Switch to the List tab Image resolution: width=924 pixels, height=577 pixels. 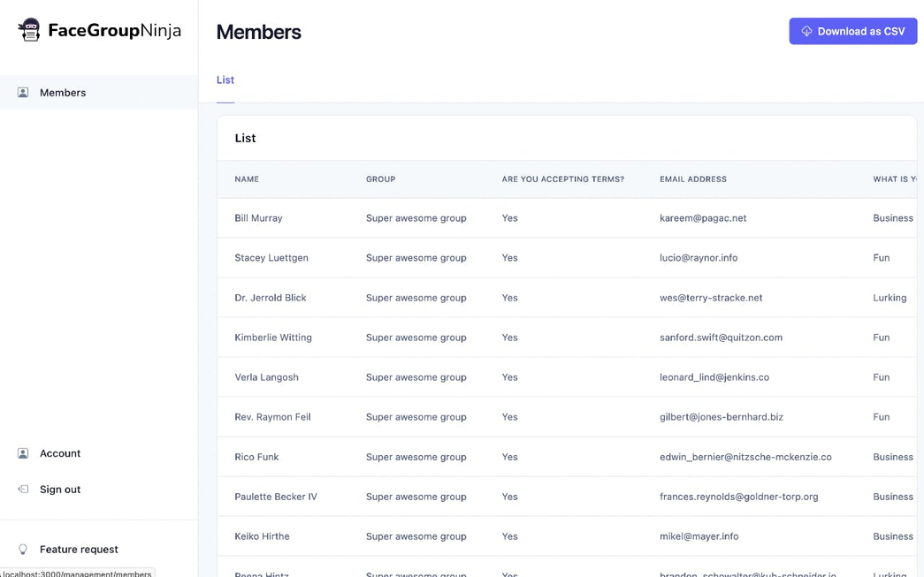click(x=225, y=80)
